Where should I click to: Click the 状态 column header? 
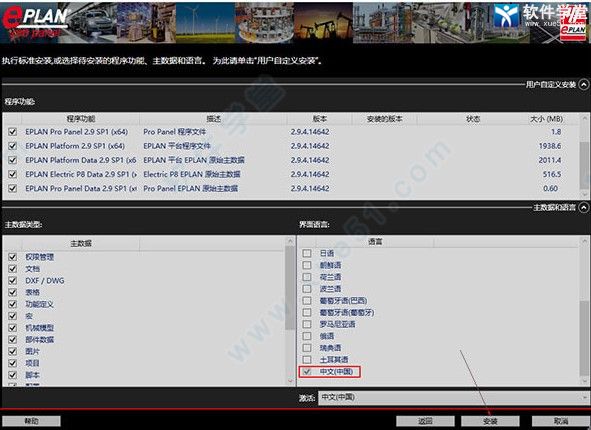pyautogui.click(x=473, y=119)
